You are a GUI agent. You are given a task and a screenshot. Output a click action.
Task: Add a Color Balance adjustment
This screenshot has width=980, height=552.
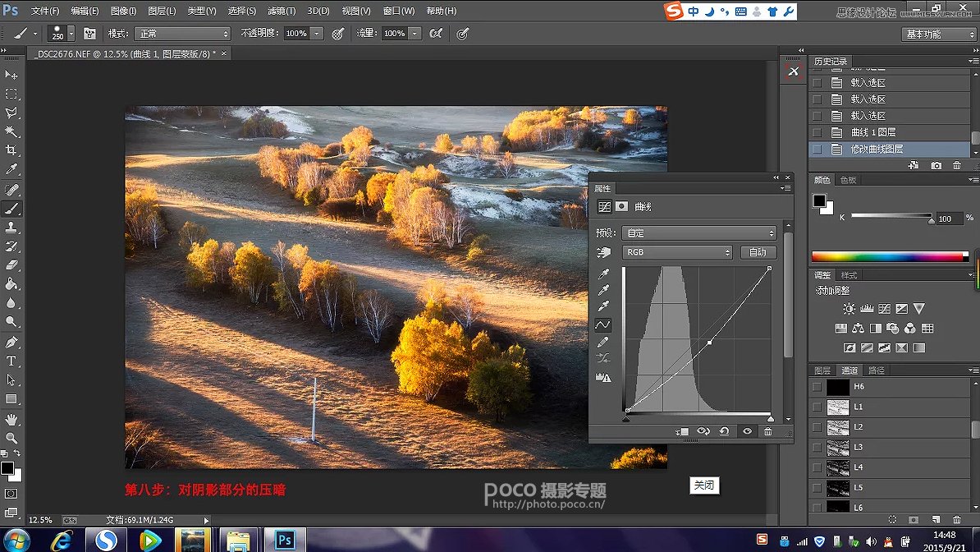pos(859,328)
